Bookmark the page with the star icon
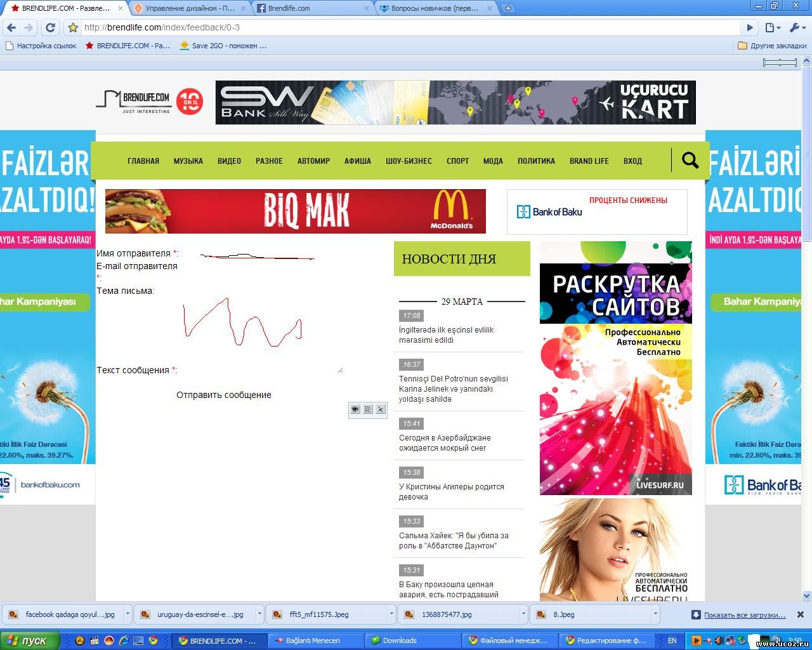 [73, 27]
